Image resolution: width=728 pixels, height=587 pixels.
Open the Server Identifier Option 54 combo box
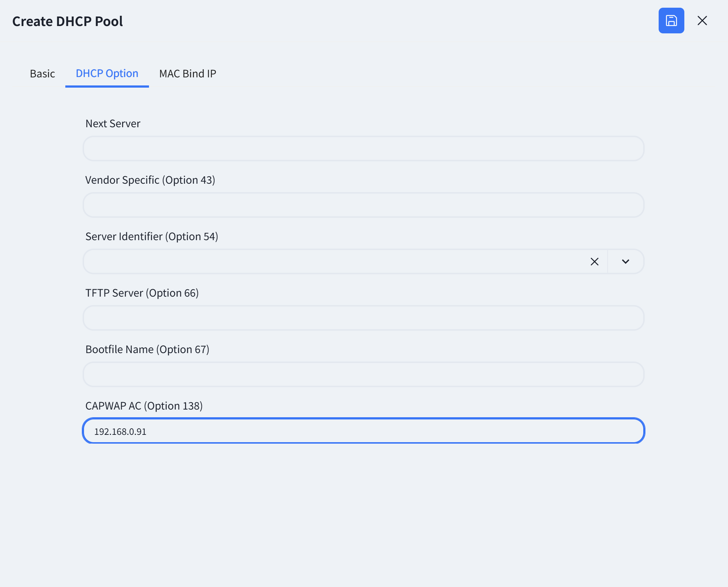tap(336, 261)
